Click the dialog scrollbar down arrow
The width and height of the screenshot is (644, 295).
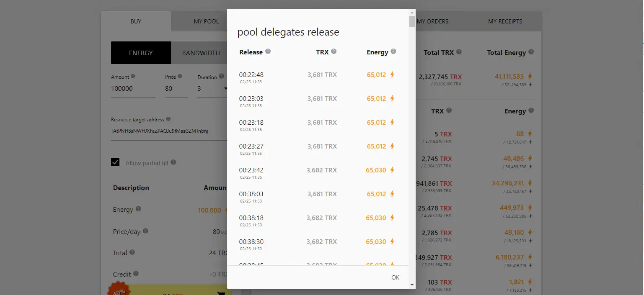(x=412, y=285)
